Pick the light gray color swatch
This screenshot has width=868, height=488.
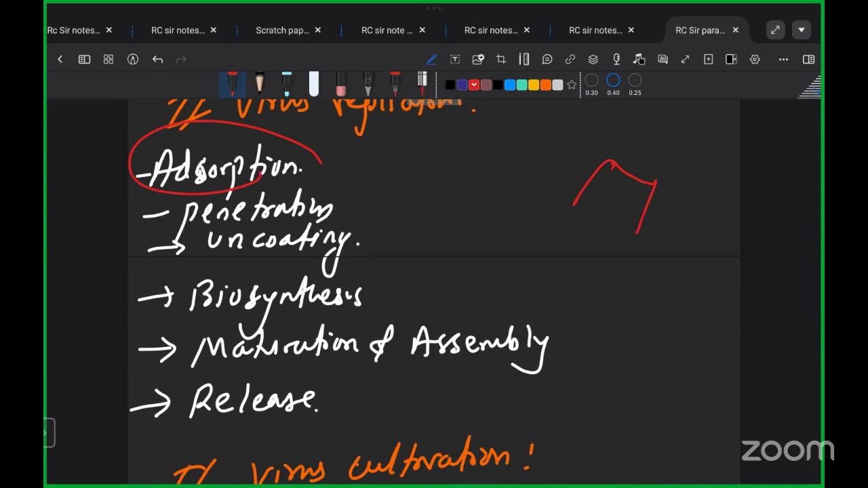coord(557,85)
